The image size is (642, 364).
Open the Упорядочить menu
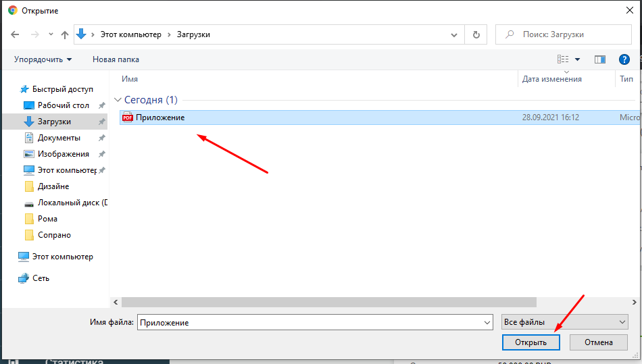coord(43,59)
